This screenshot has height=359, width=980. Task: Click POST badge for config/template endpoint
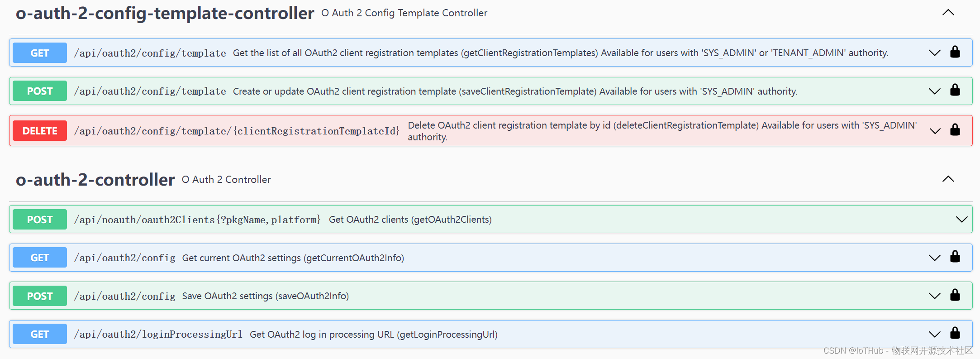click(40, 91)
